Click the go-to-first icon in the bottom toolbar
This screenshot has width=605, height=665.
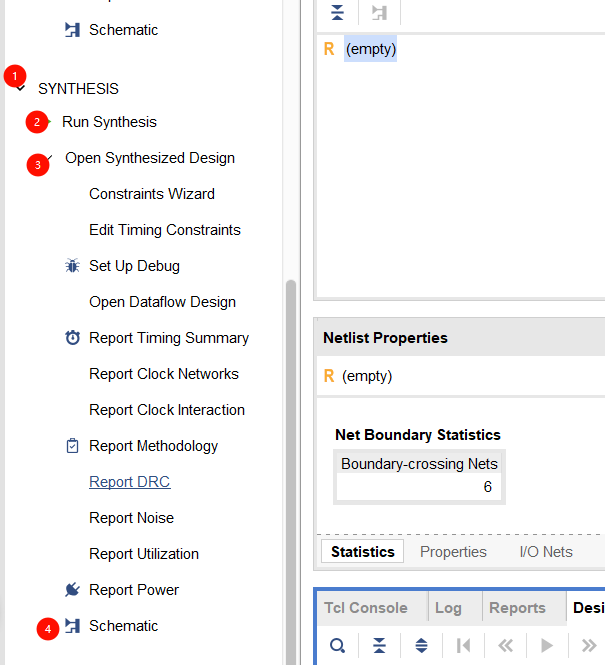[463, 645]
